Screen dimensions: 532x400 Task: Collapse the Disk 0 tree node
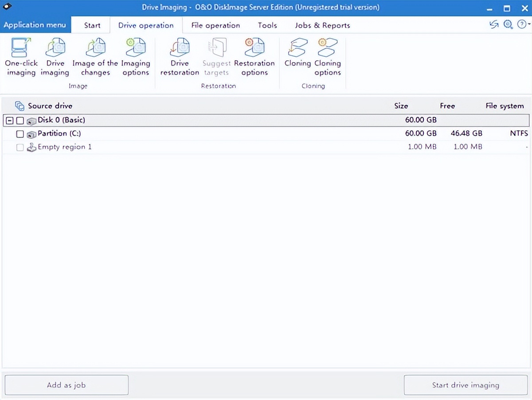click(10, 121)
